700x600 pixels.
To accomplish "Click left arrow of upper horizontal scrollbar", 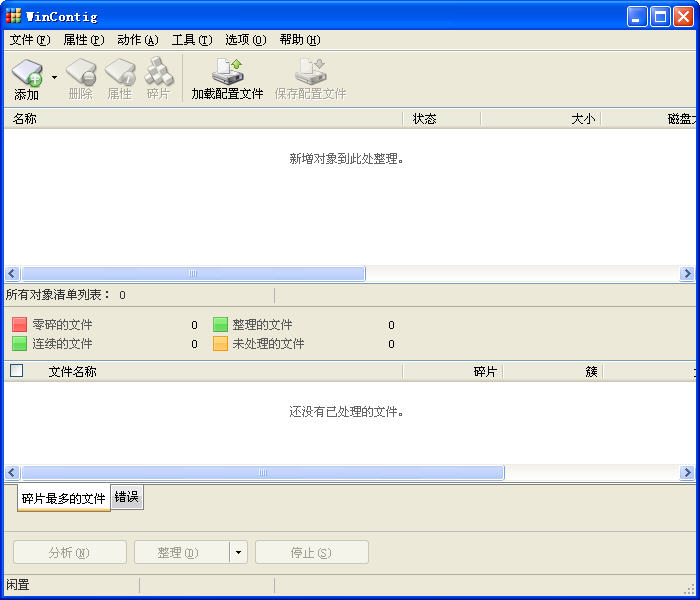I will tap(12, 273).
